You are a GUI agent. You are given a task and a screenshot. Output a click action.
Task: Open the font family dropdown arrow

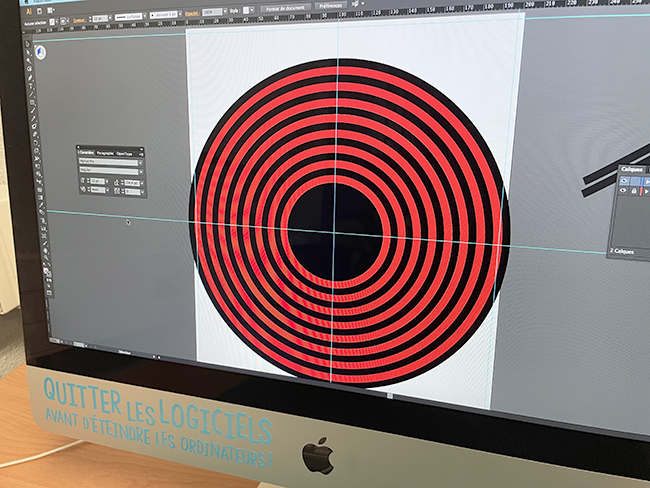pyautogui.click(x=141, y=163)
